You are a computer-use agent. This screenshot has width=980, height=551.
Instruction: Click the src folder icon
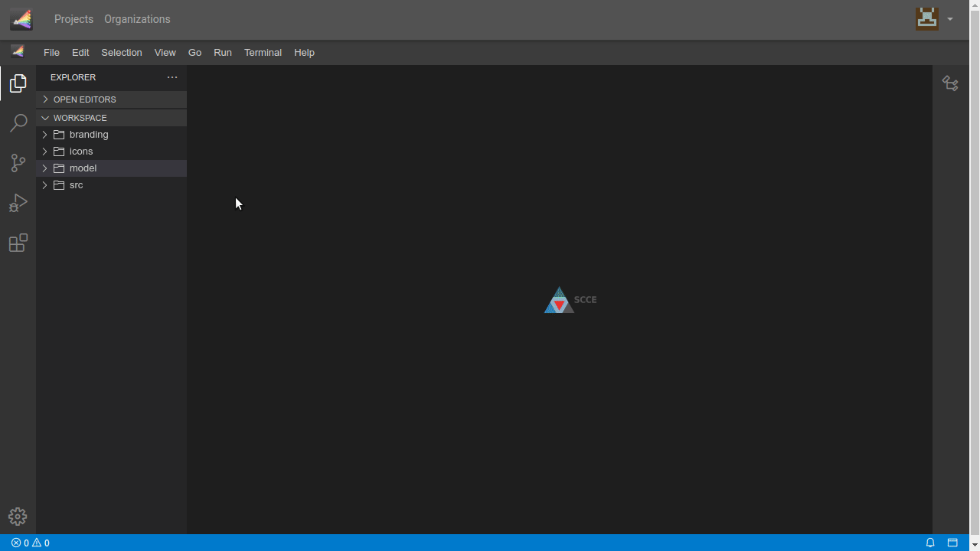[x=59, y=185]
